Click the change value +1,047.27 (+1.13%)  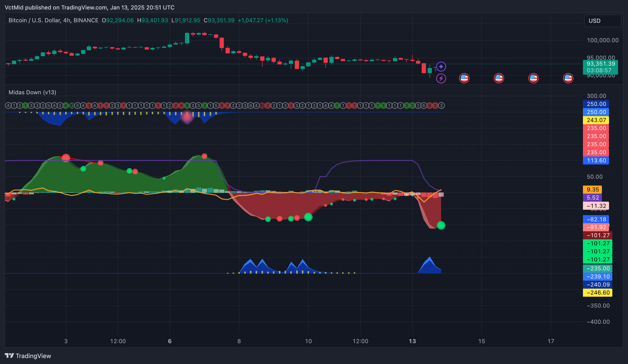(263, 20)
